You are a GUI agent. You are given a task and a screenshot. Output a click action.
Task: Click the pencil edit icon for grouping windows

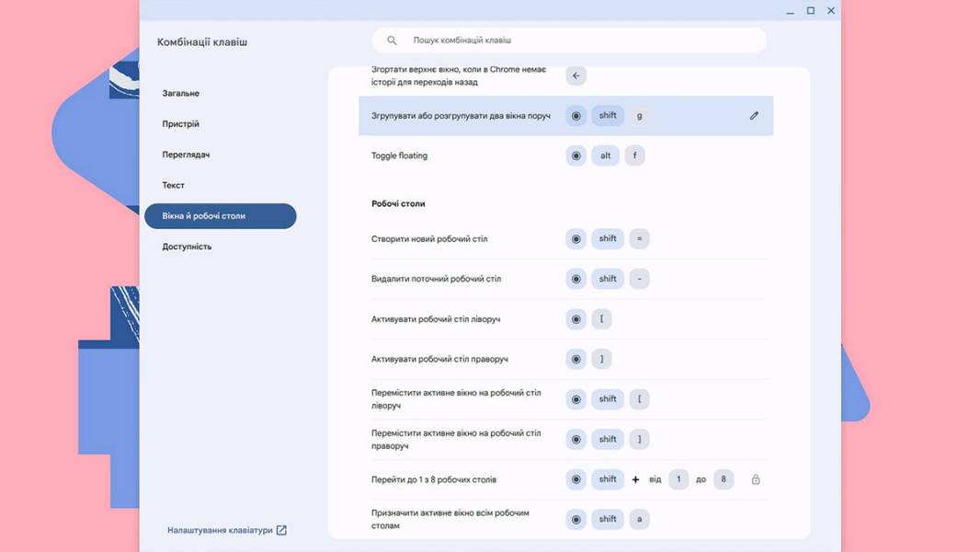(754, 116)
